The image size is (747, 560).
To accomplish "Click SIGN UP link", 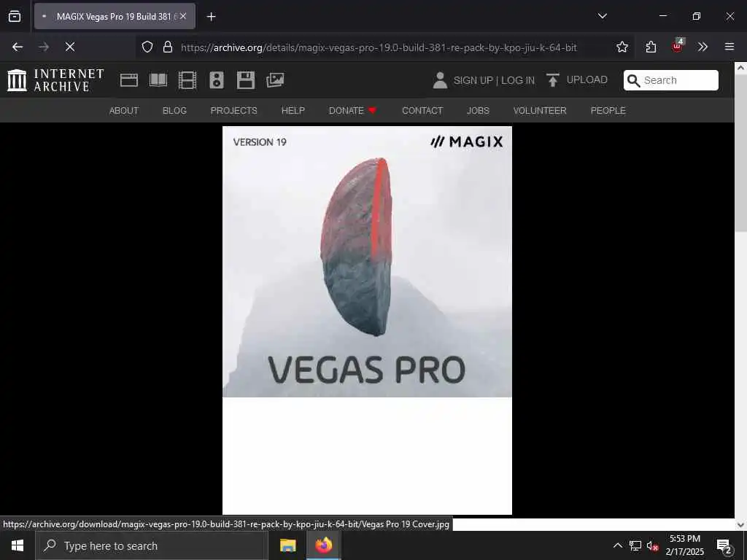I will click(x=473, y=80).
